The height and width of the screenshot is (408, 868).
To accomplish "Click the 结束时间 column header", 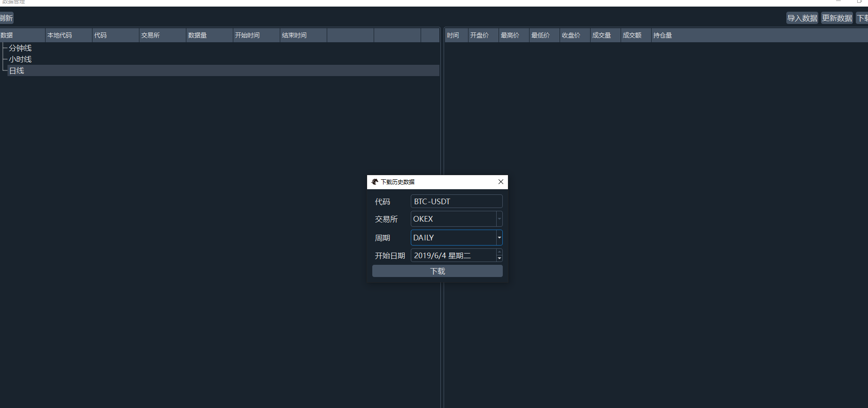I will click(x=303, y=35).
